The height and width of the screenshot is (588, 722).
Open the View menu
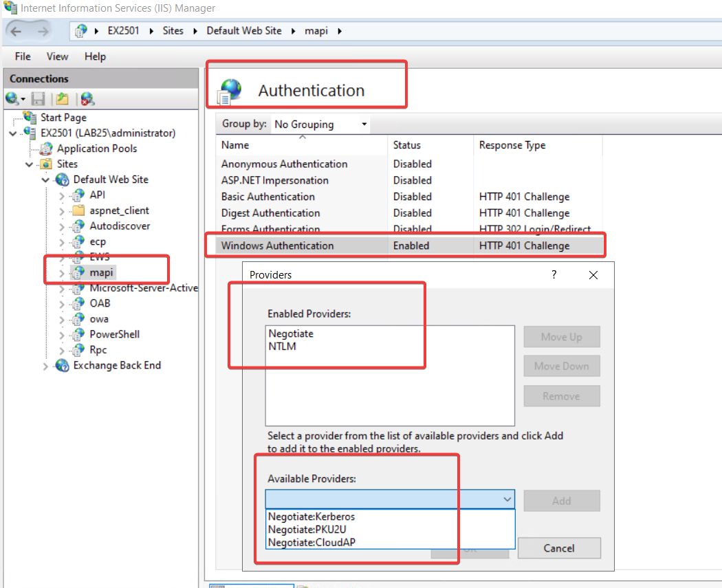[57, 56]
